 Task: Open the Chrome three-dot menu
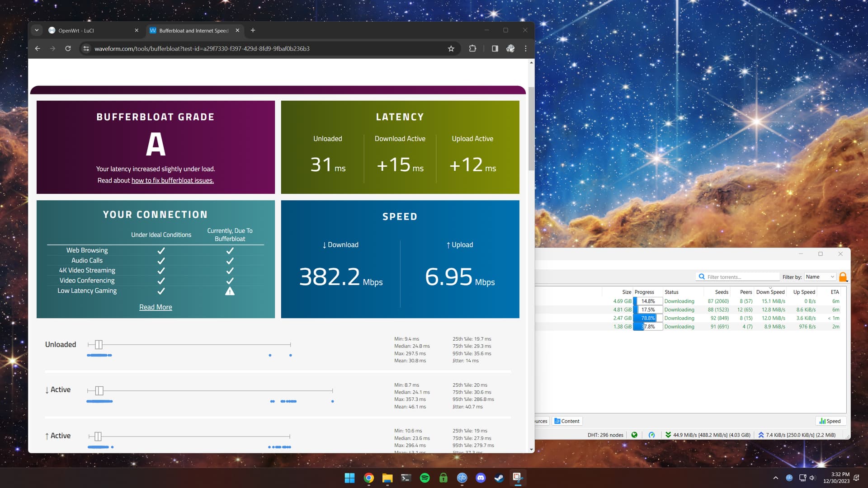pyautogui.click(x=525, y=48)
